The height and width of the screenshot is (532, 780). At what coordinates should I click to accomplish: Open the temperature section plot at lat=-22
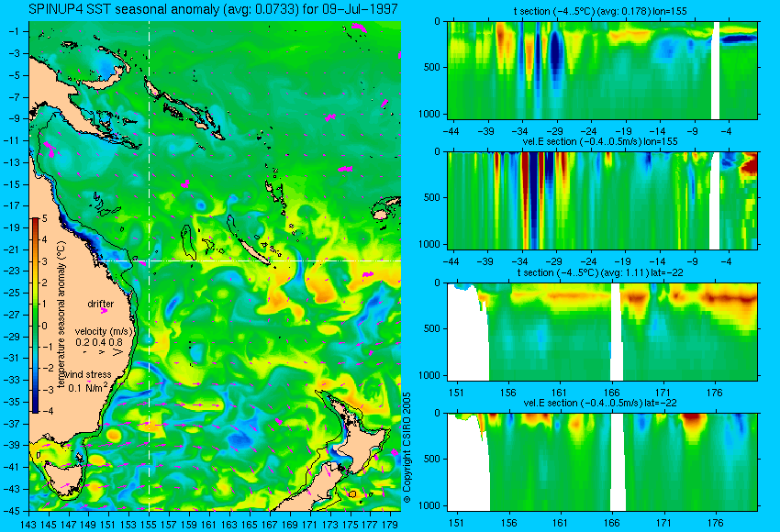click(603, 332)
